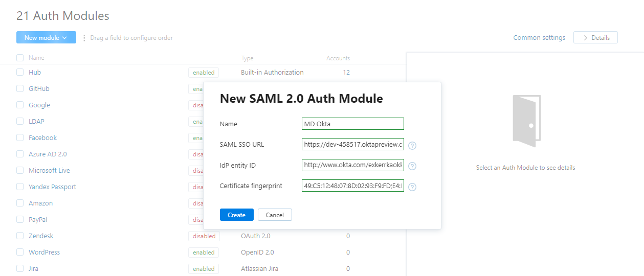The image size is (644, 276).
Task: Click help icon beside IdP entity ID
Action: pos(412,166)
